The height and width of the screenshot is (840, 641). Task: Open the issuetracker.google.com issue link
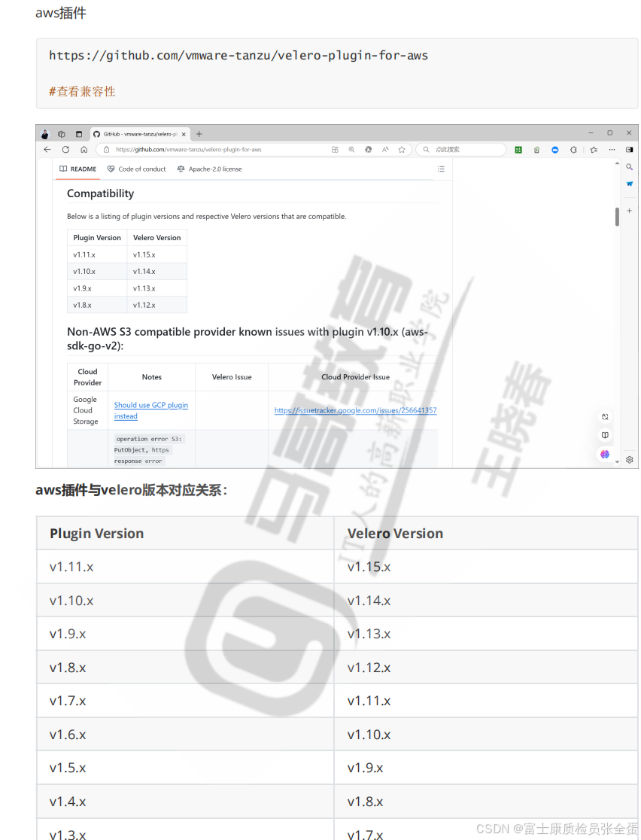pos(356,410)
